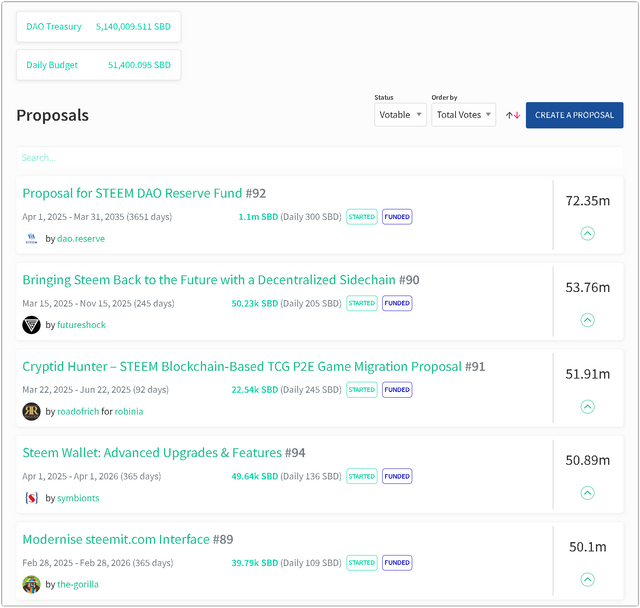Visit roadofrich author profile
The image size is (640, 608).
(78, 411)
